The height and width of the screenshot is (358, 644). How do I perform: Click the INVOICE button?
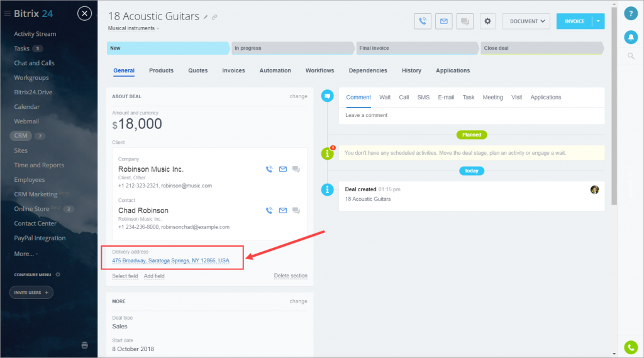pos(574,21)
